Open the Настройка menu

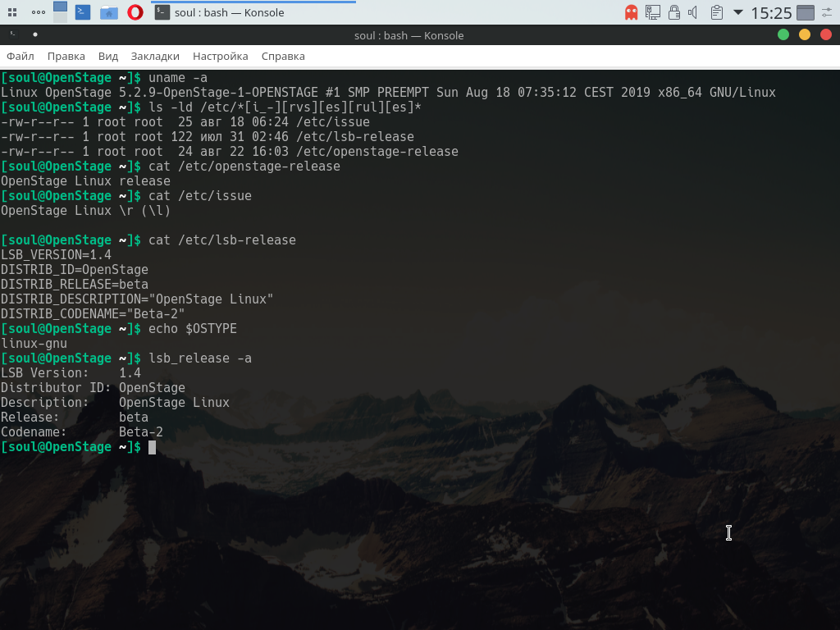(220, 57)
